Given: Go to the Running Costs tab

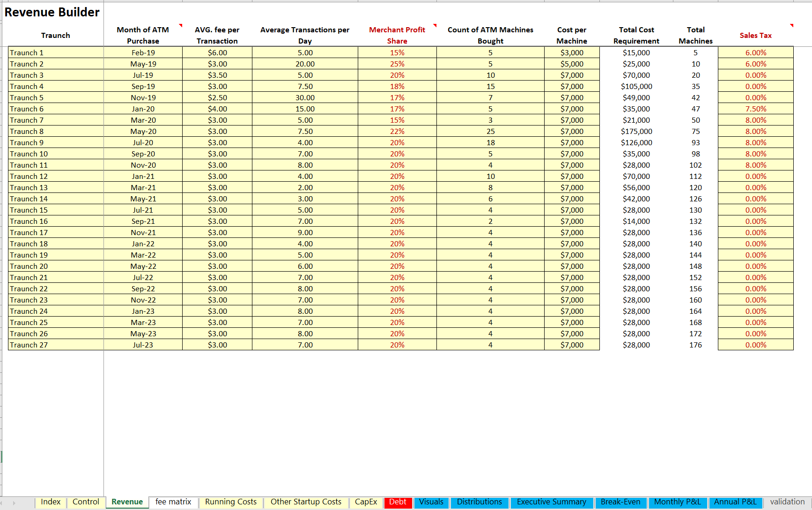Looking at the screenshot, I should [x=231, y=502].
